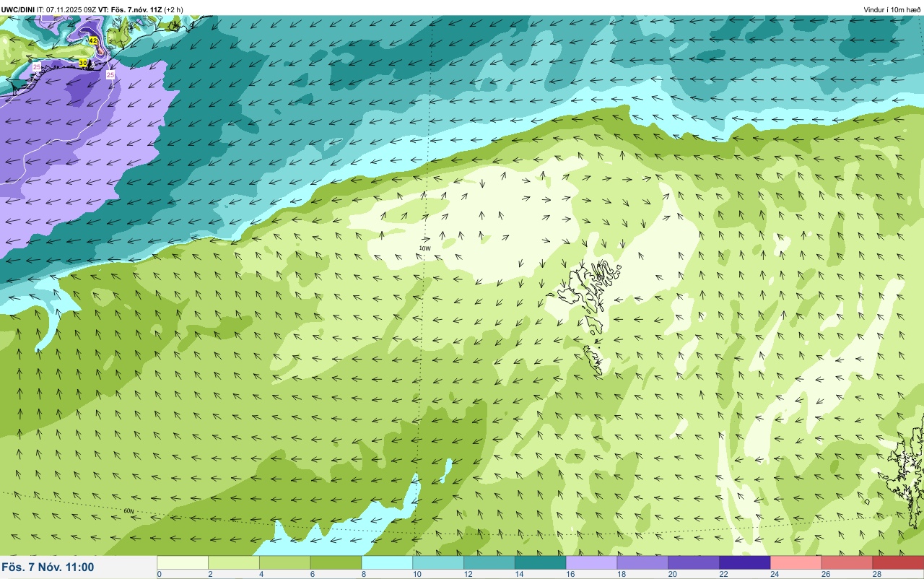Click the 'Vindur í 10m hæð' title
Viewport: 924px width, 579px height.
tap(892, 10)
